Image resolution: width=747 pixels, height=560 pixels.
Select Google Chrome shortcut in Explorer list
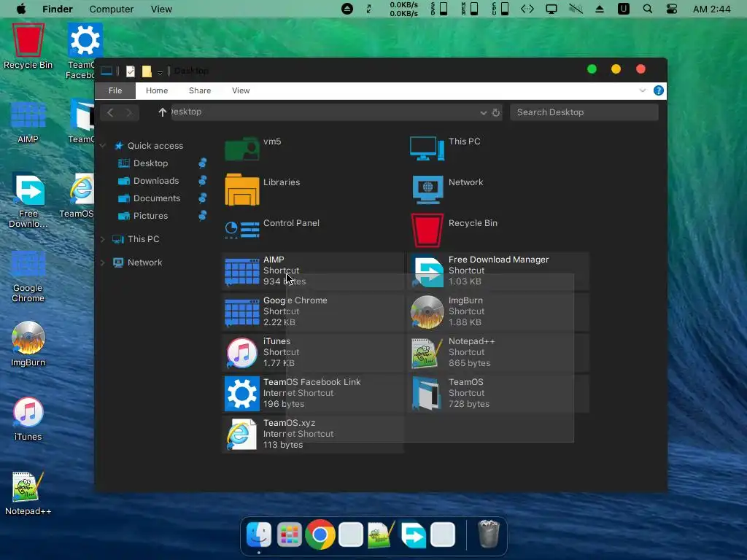pos(312,311)
